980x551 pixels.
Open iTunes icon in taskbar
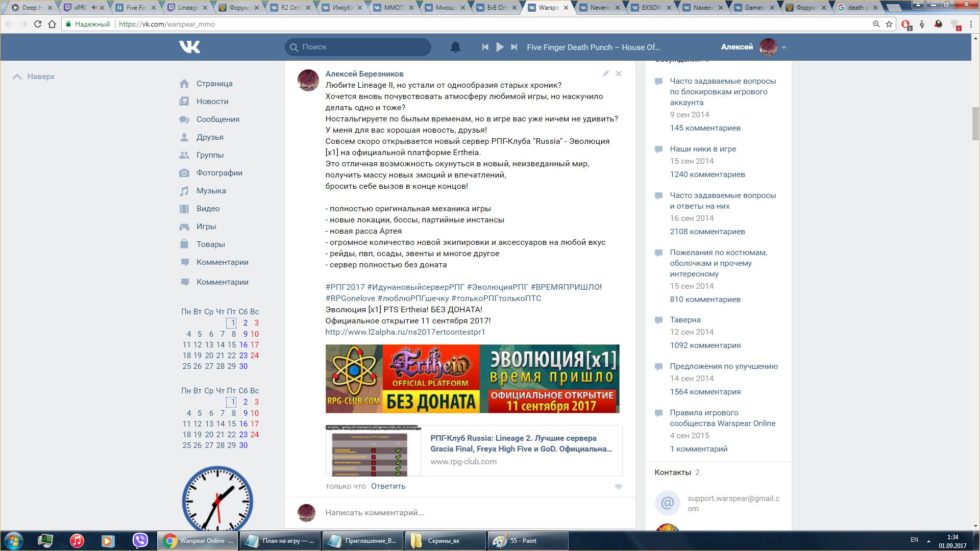(77, 540)
